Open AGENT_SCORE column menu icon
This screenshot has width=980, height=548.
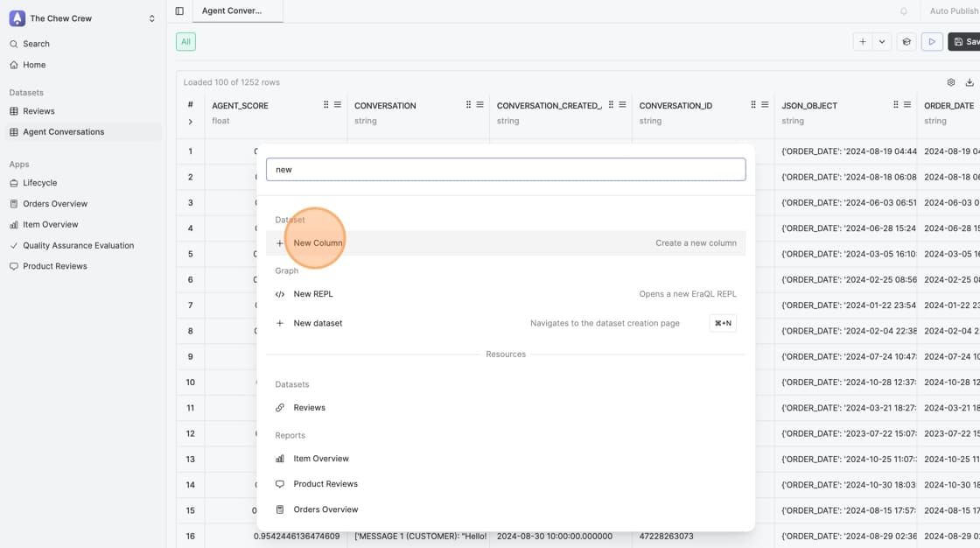click(x=338, y=105)
